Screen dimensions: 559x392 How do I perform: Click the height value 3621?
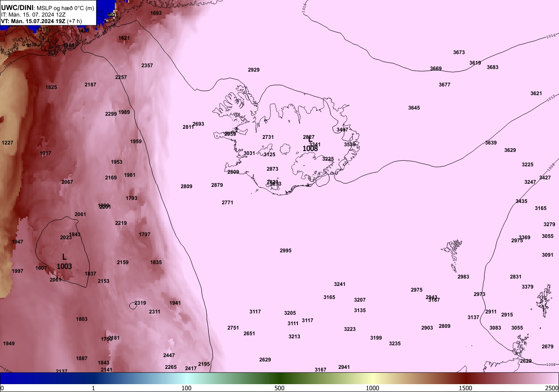click(x=536, y=93)
